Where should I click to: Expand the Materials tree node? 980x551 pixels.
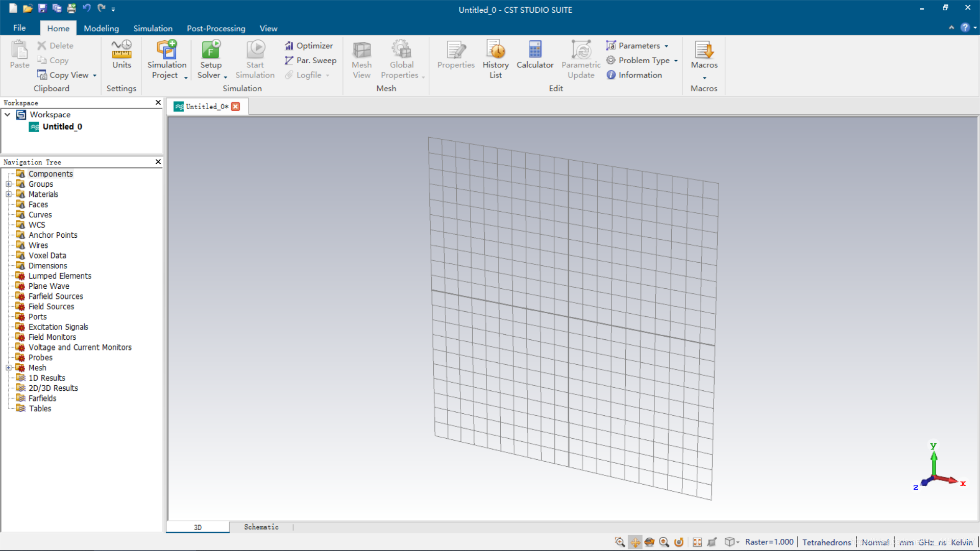tap(8, 194)
